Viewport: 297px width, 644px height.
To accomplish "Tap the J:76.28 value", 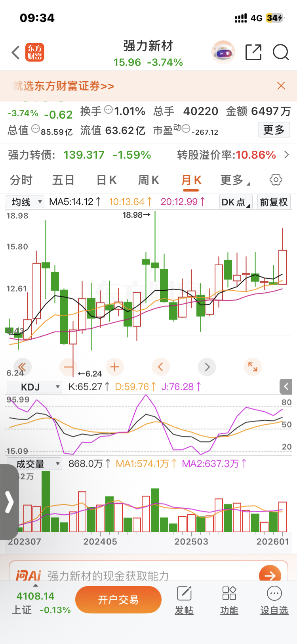I will 181,387.
